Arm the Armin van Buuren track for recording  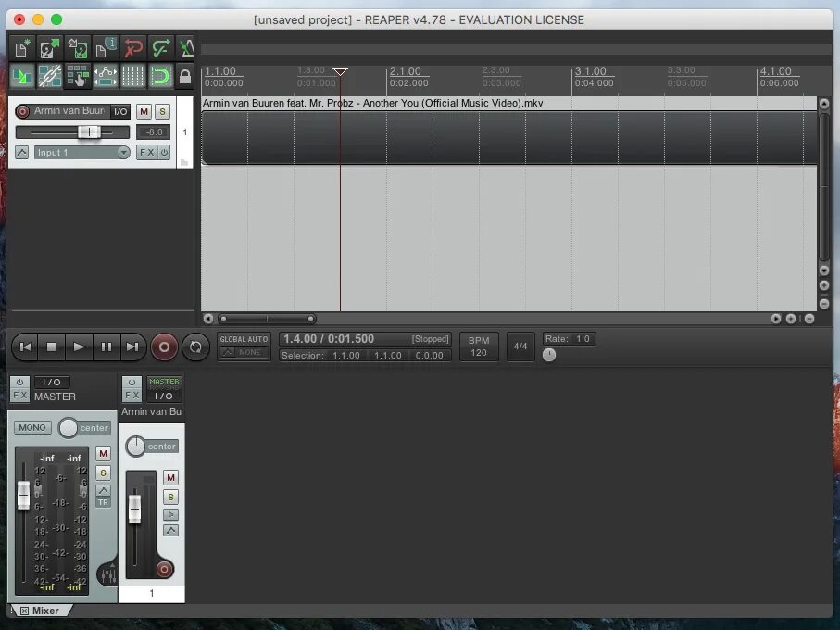coord(22,111)
